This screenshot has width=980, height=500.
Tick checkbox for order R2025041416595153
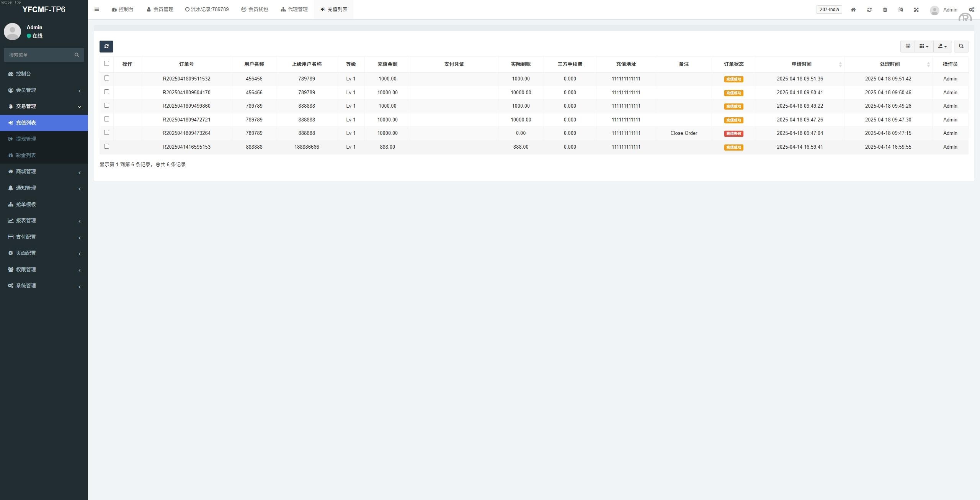pyautogui.click(x=106, y=146)
